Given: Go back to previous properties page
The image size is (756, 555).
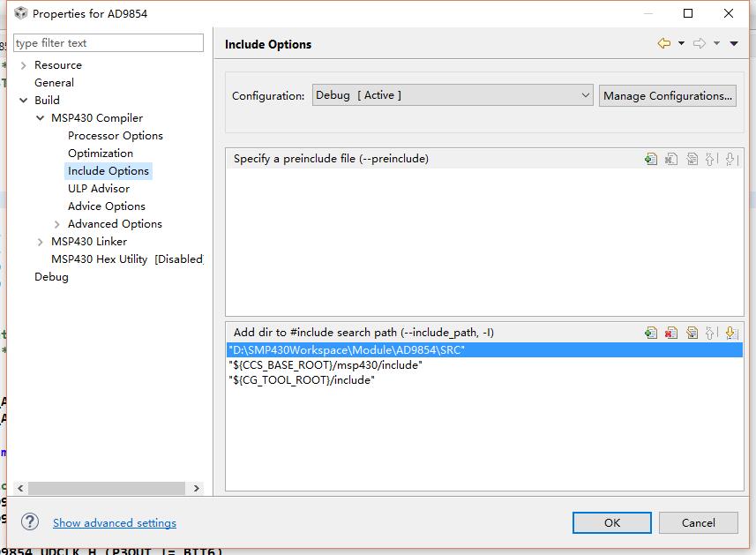Looking at the screenshot, I should [x=663, y=43].
